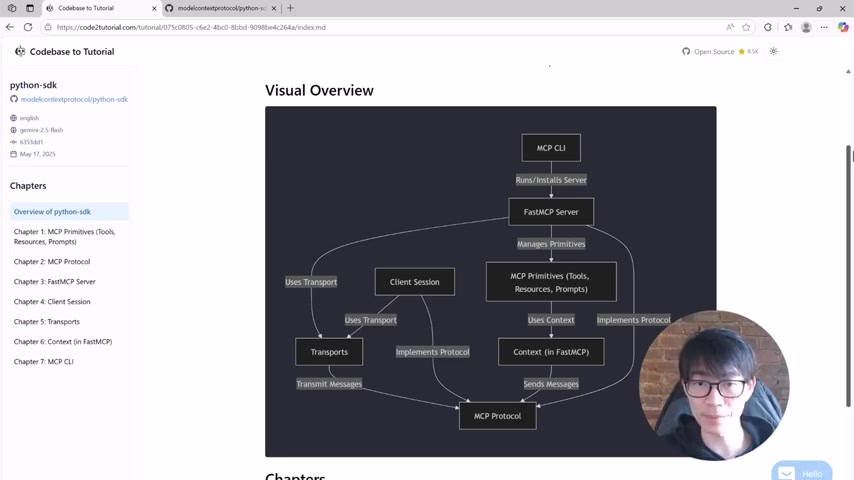Open browser Settings and more menu

click(824, 27)
